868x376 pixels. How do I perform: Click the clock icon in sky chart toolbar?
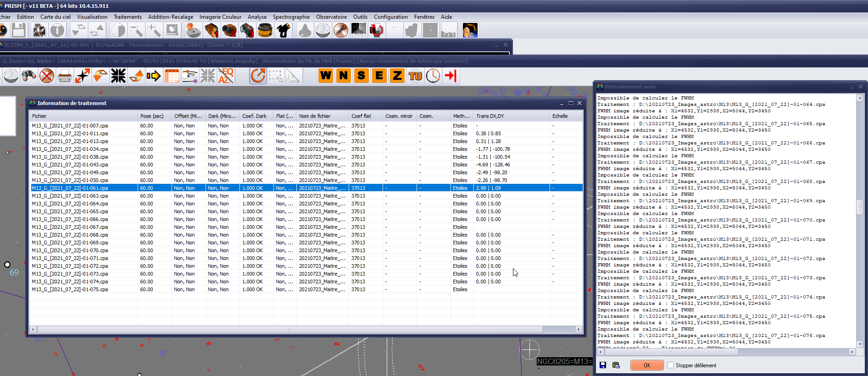click(x=433, y=76)
